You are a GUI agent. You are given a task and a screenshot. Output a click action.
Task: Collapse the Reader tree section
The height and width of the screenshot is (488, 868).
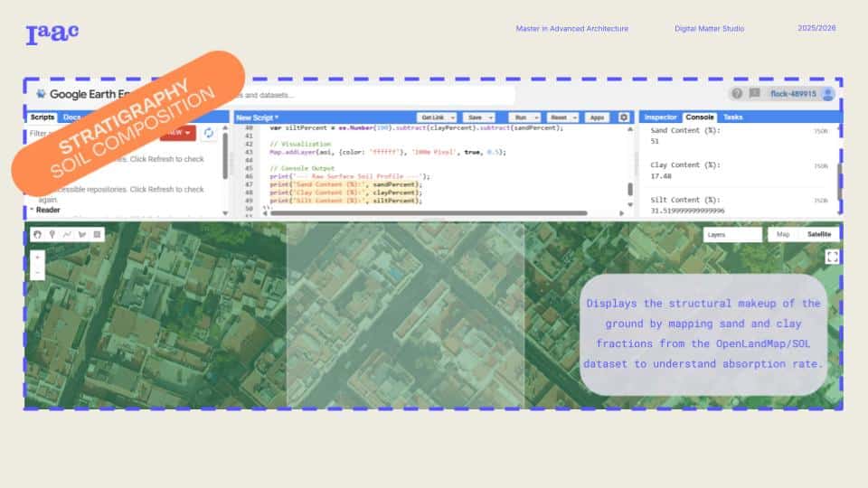pos(32,210)
